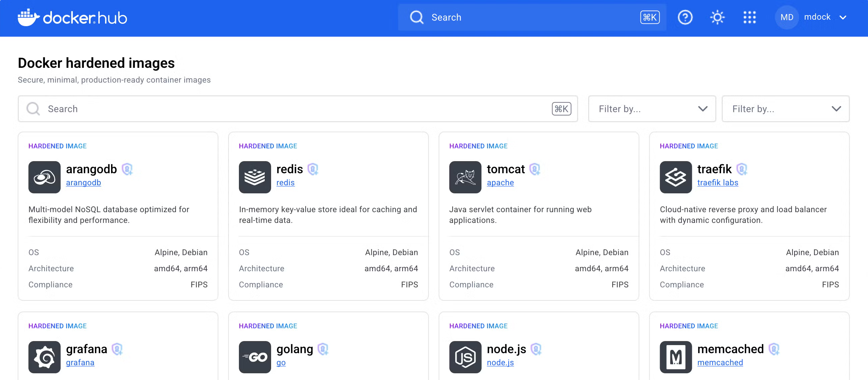Click Alpine, Debian value on arangodb card
This screenshot has width=868, height=380.
pos(181,252)
